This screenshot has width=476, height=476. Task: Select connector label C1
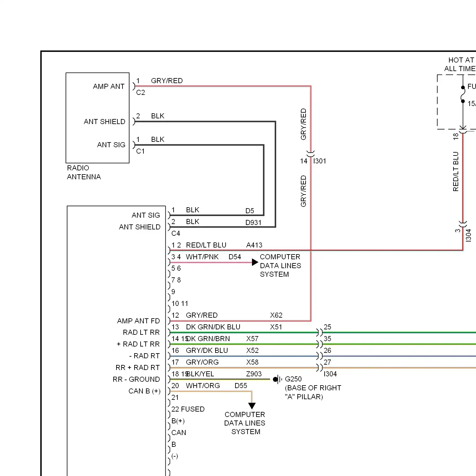[140, 151]
